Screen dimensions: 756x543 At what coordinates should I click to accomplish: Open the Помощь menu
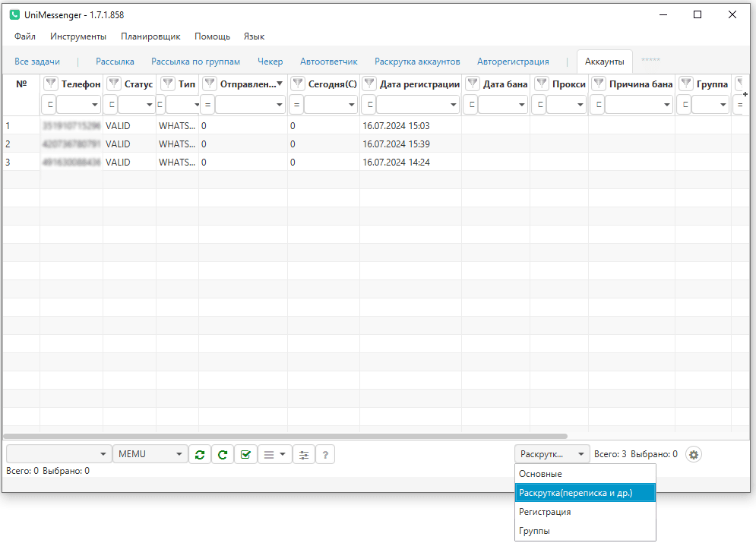click(212, 36)
